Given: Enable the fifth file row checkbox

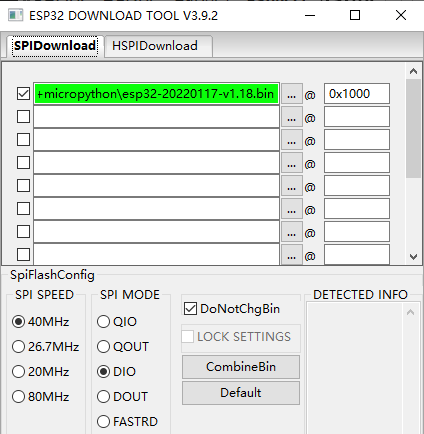Looking at the screenshot, I should [23, 186].
